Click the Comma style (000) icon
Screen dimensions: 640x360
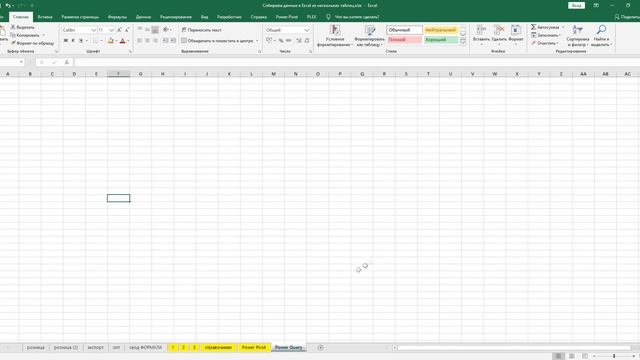coord(289,40)
